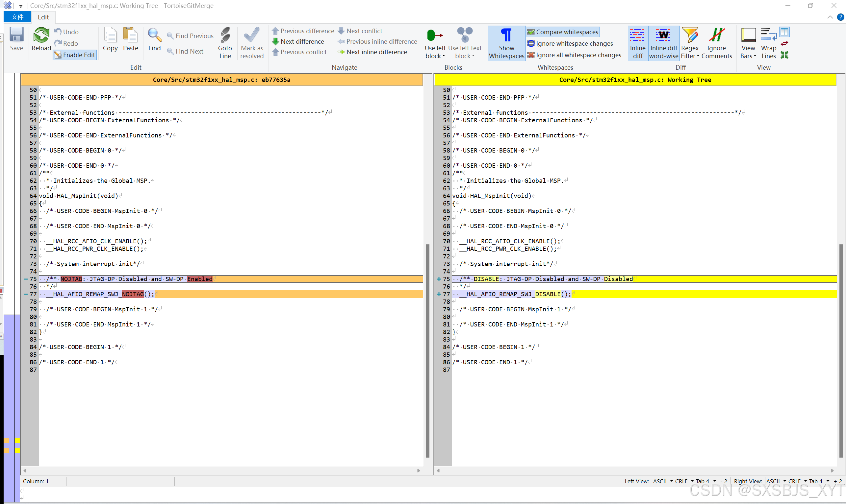Click the Ignore Comments icon
This screenshot has height=504, width=846.
pos(716,35)
